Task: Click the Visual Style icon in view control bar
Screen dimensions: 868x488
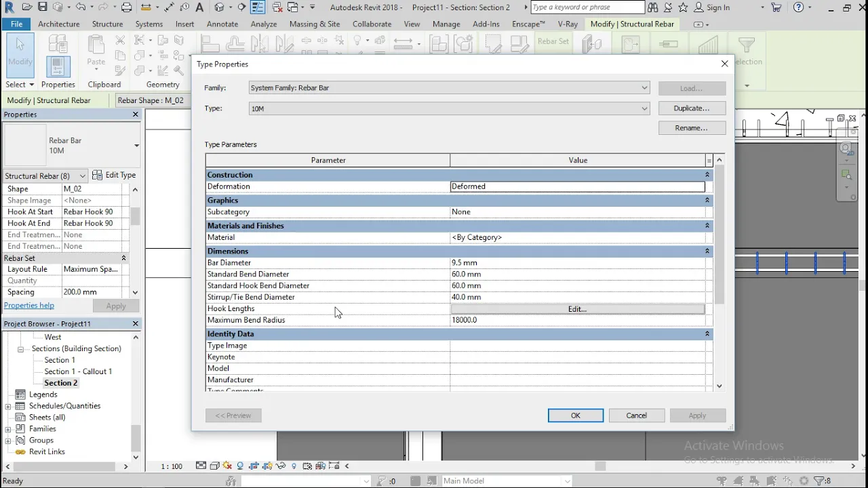Action: [215, 466]
